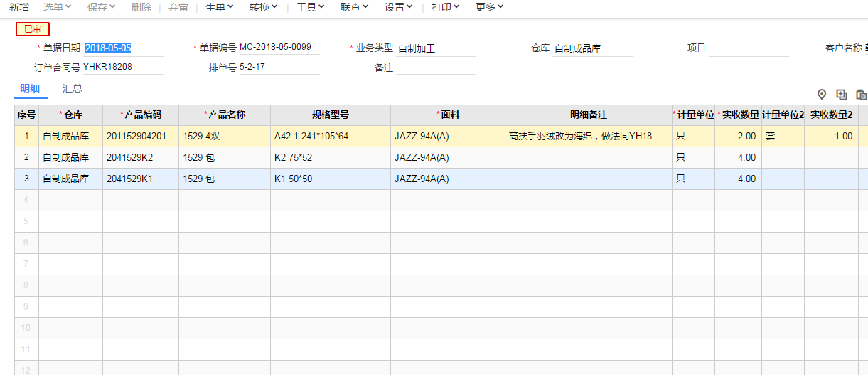Click the location pin icon above the grid
Screen dimensions: 868x375
pyautogui.click(x=822, y=95)
